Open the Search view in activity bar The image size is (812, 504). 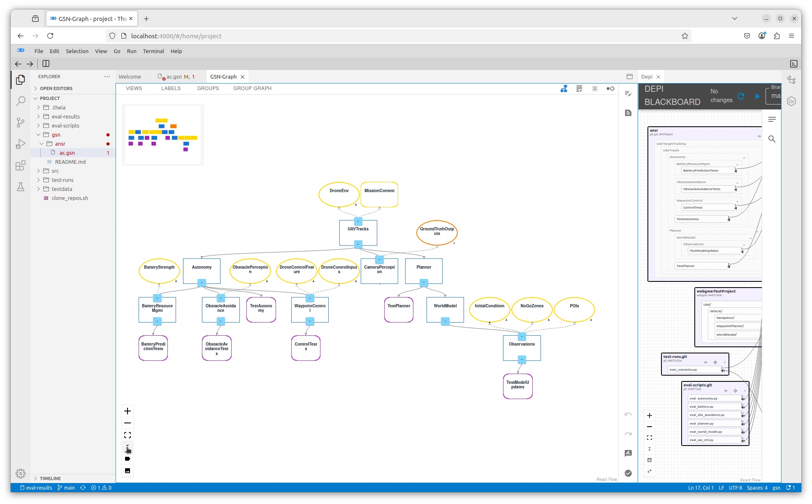[20, 101]
